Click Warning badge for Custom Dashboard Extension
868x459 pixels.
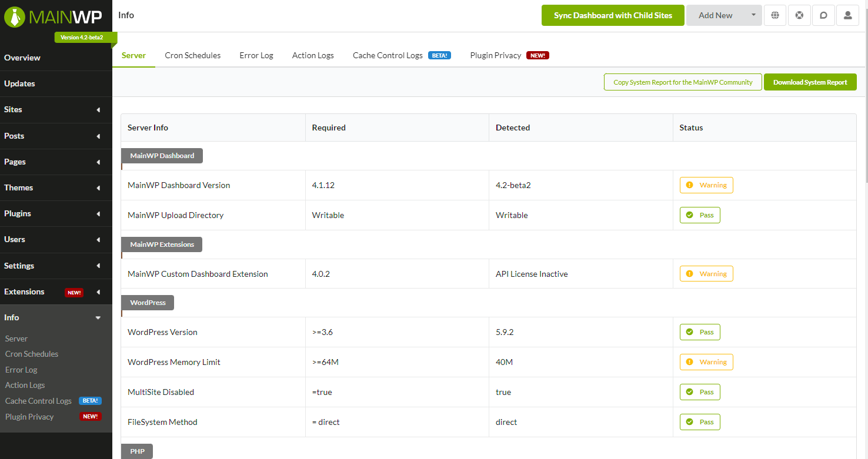point(706,274)
